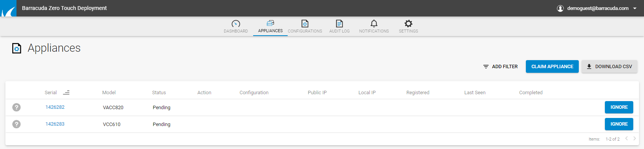Click the Serial sort order icon
The image size is (644, 149).
[66, 93]
